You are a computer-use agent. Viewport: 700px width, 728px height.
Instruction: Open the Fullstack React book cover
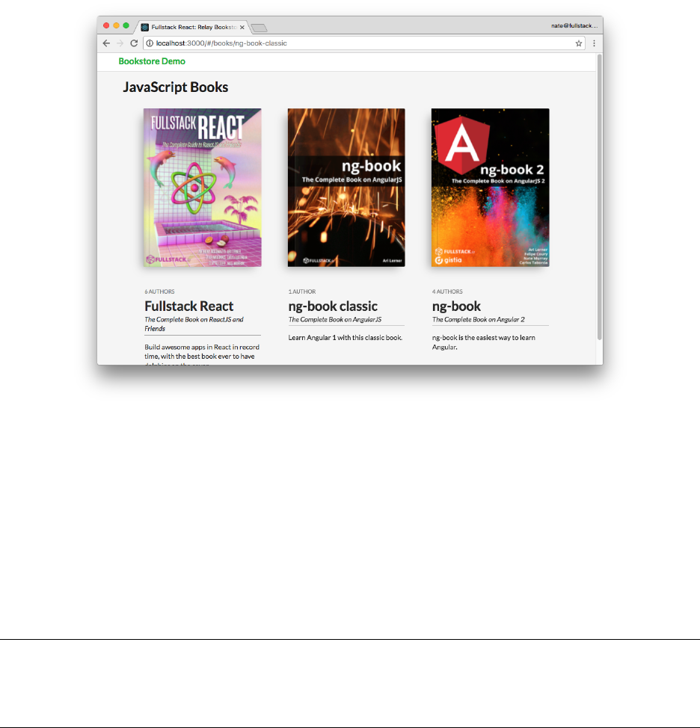click(x=202, y=188)
